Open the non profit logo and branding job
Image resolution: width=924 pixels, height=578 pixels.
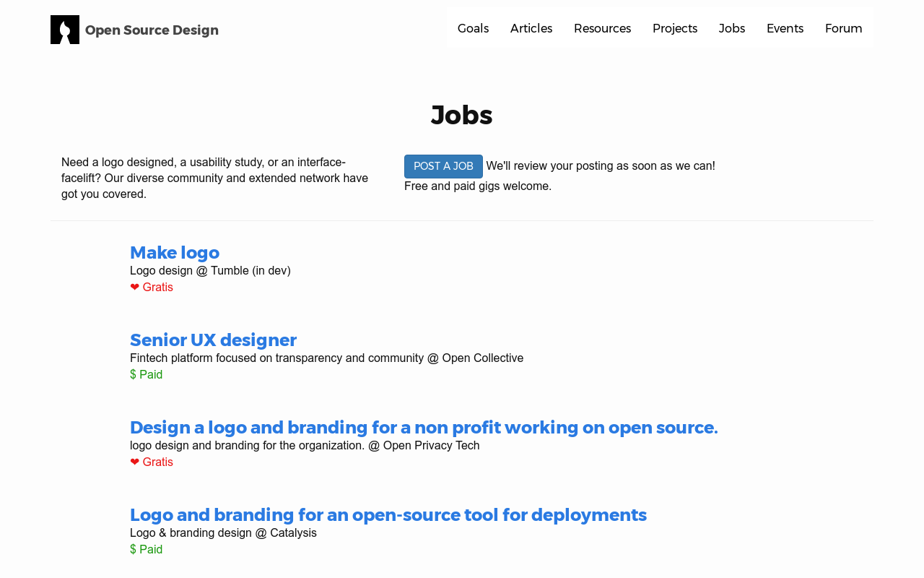click(424, 428)
